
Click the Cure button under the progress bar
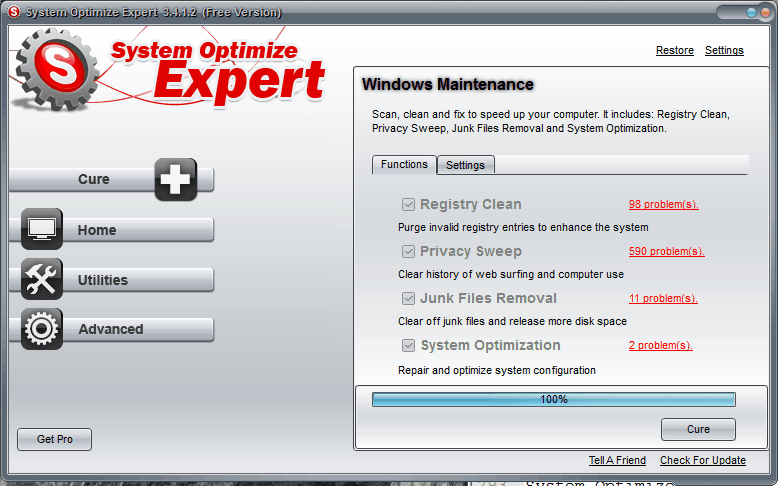tap(698, 429)
